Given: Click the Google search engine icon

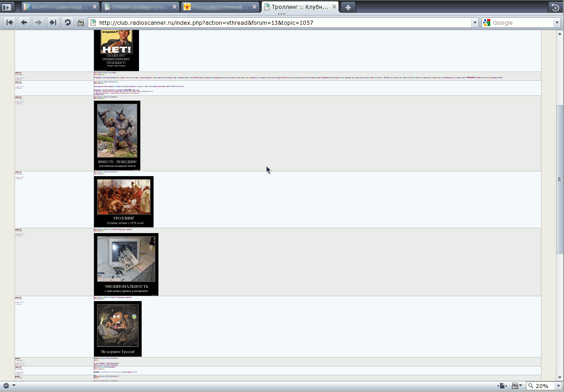Looking at the screenshot, I should (487, 23).
